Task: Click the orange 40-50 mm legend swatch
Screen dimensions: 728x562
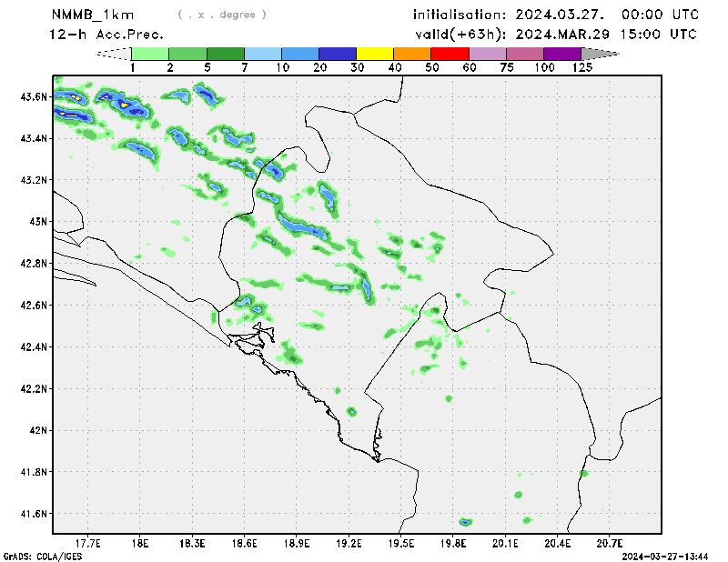Action: point(413,54)
